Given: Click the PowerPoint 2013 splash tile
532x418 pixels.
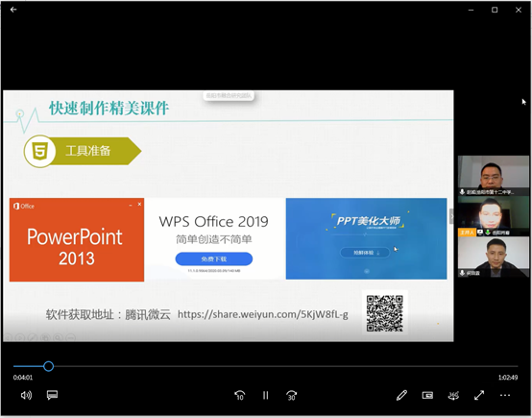Looking at the screenshot, I should (x=77, y=239).
